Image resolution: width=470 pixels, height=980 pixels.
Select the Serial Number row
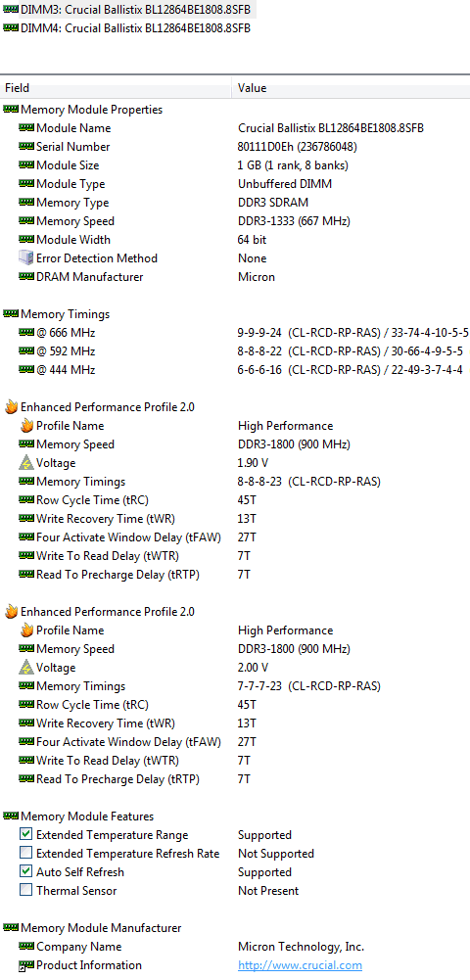(x=235, y=146)
